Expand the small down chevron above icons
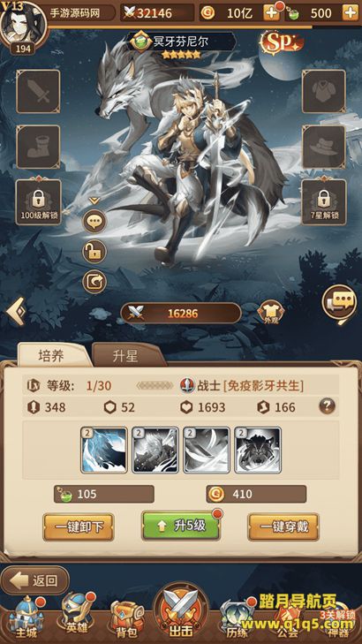The width and height of the screenshot is (362, 644). [x=94, y=201]
